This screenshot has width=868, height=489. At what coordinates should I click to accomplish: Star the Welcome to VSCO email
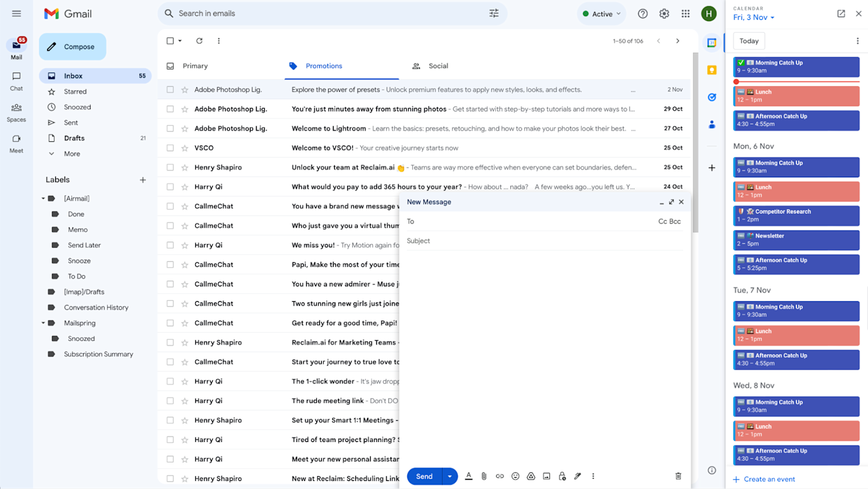(x=185, y=148)
